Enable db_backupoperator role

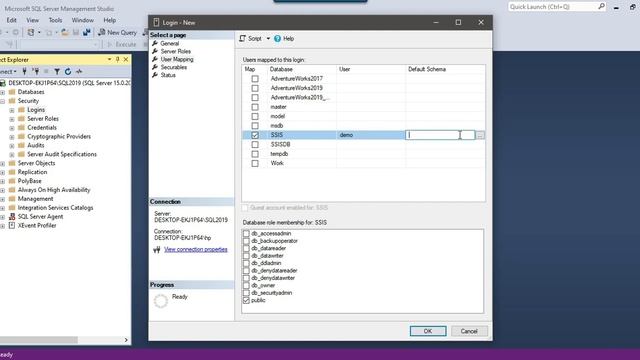click(x=246, y=241)
